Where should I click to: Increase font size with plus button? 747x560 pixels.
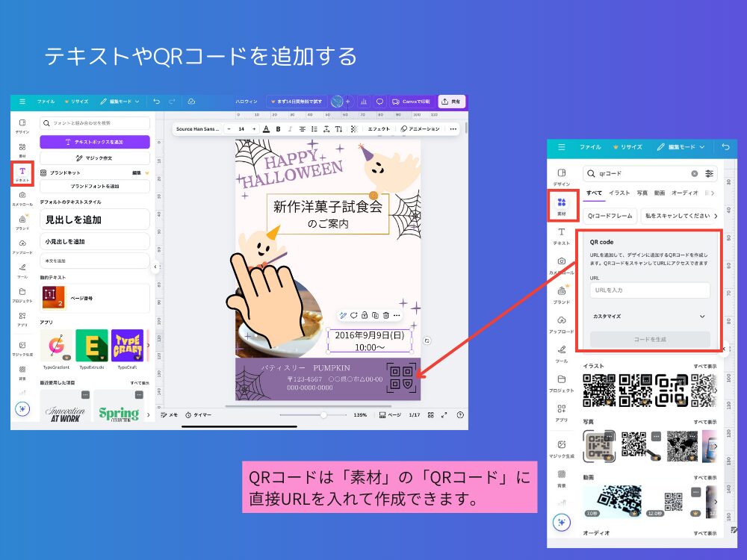254,128
